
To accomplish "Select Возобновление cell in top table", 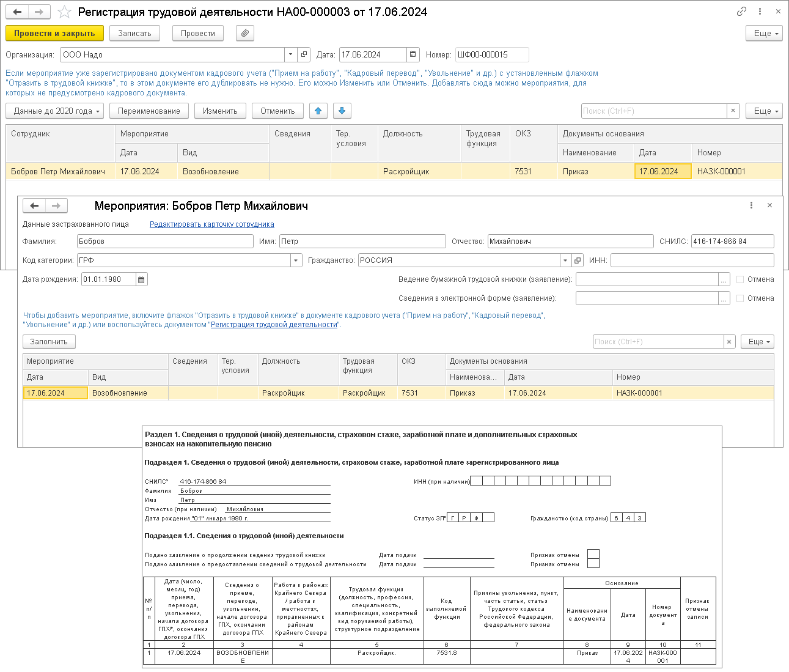I will click(x=224, y=172).
